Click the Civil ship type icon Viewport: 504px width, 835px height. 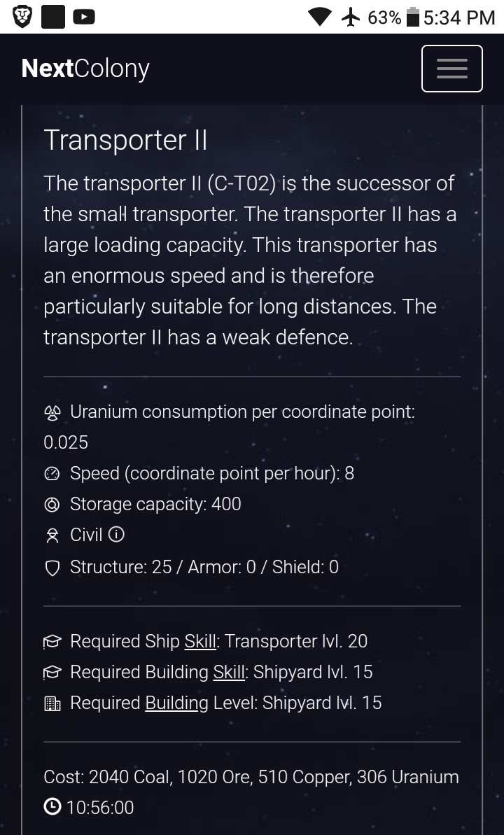[x=52, y=535]
